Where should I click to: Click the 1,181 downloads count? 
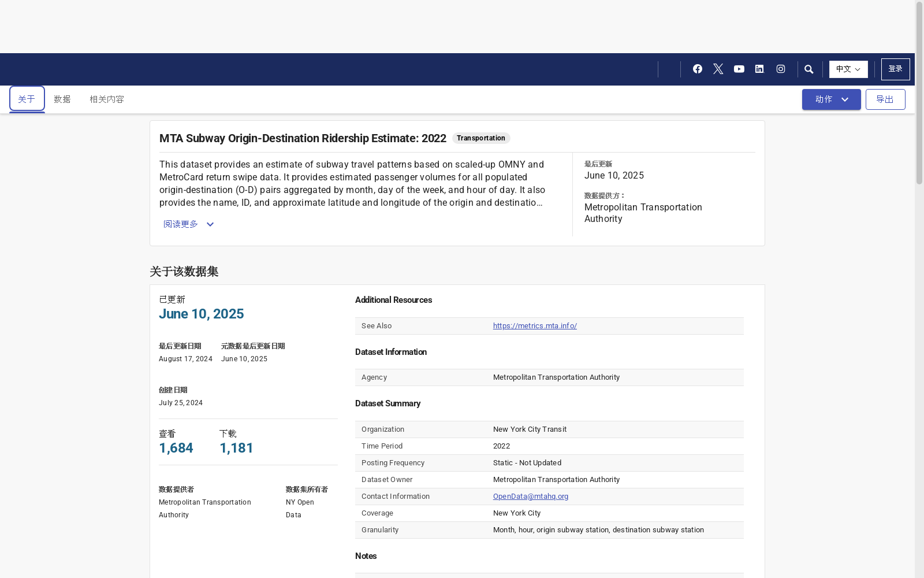point(237,448)
